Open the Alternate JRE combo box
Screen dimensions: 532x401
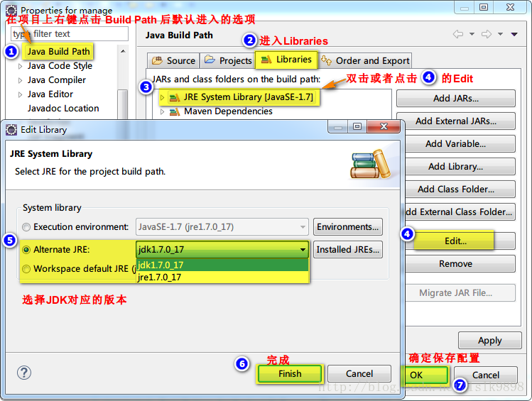pos(222,250)
